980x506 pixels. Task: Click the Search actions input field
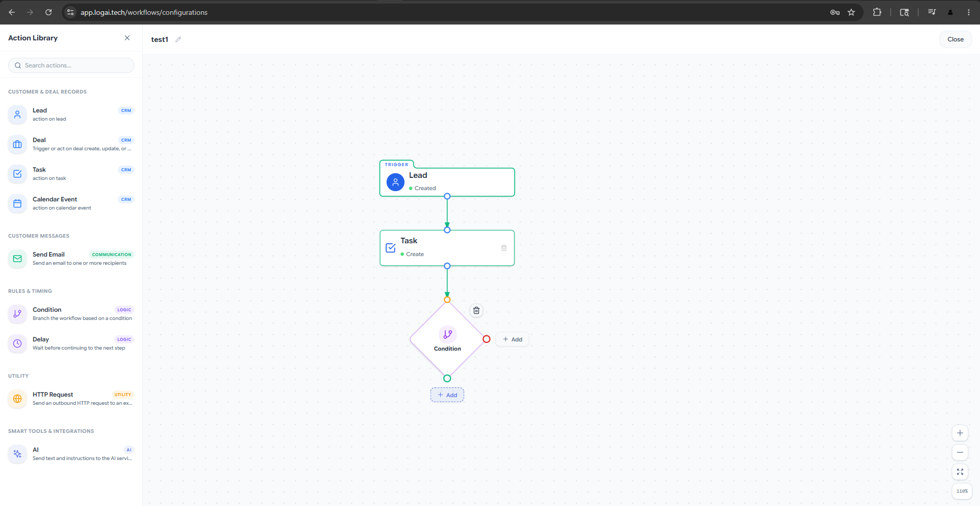point(71,65)
